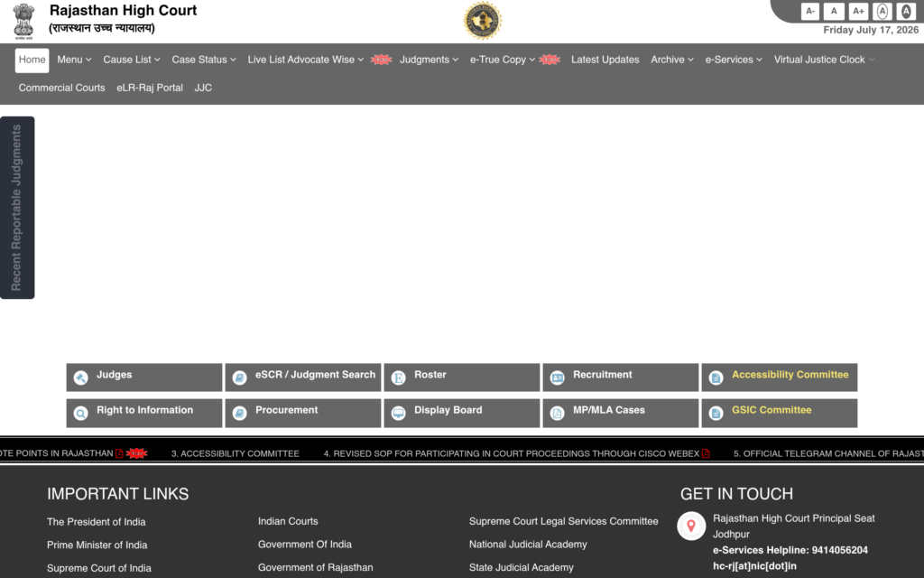Image resolution: width=924 pixels, height=578 pixels.
Task: Open the Recent Reportable Judgments side panel
Action: click(x=17, y=208)
